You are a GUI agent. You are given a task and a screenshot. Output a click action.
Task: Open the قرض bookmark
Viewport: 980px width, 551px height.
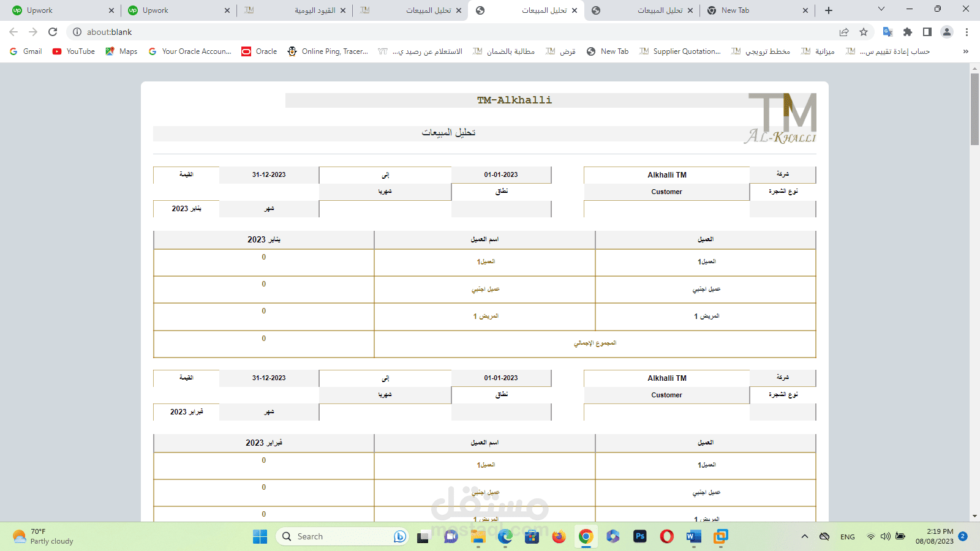point(560,51)
